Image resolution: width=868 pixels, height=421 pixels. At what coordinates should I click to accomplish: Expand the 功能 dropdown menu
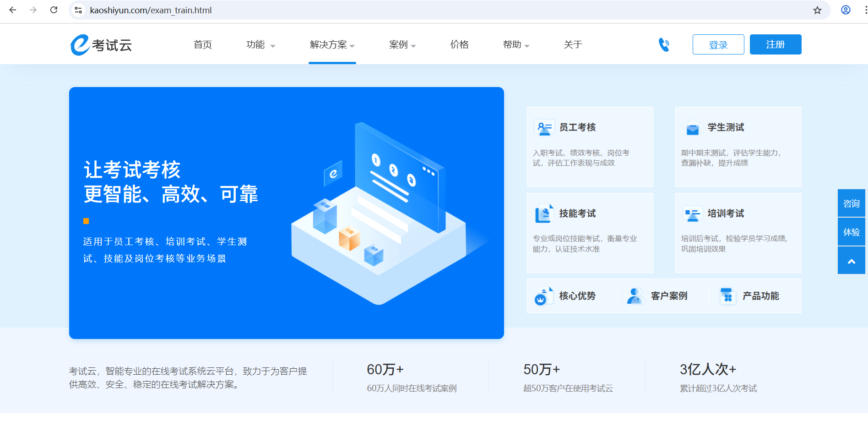click(260, 45)
